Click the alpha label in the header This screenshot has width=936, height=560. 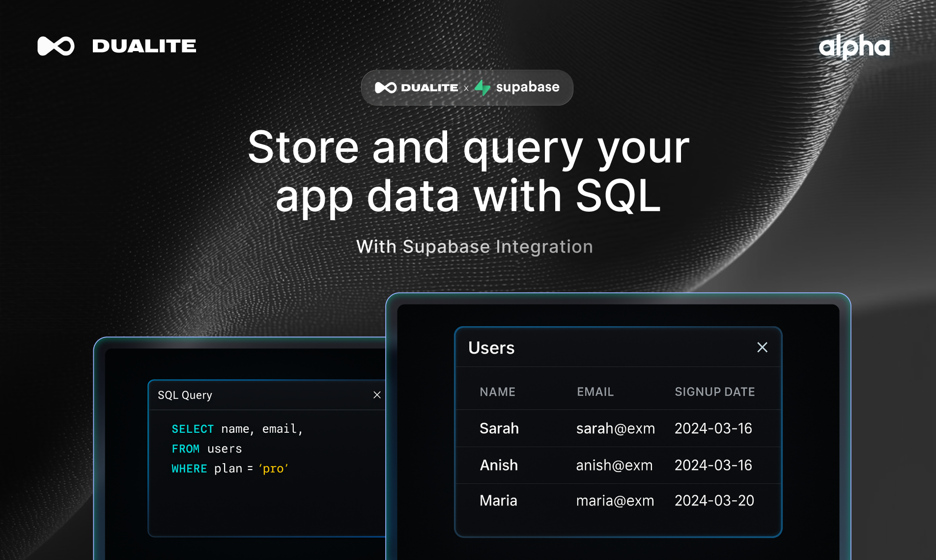854,47
